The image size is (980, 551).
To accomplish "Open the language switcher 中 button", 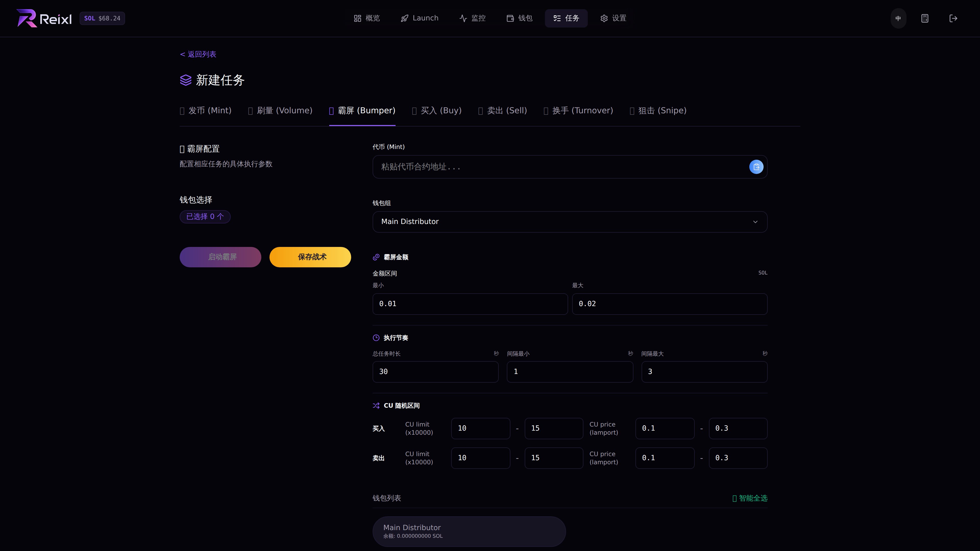I will click(x=898, y=18).
